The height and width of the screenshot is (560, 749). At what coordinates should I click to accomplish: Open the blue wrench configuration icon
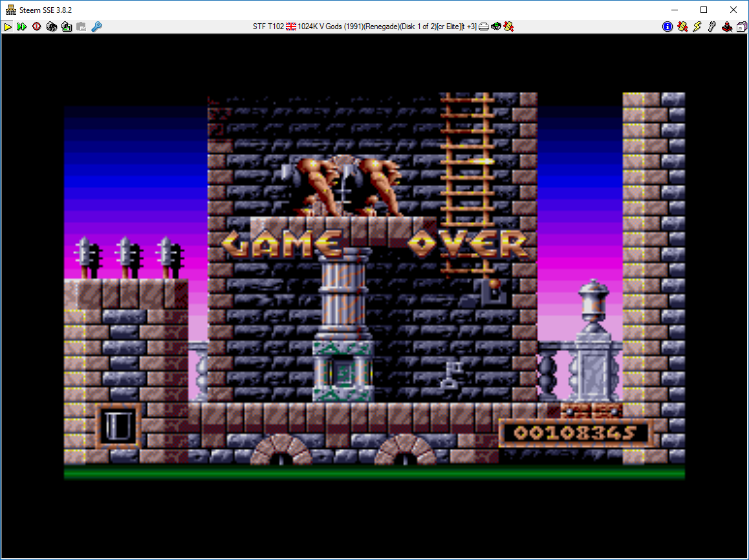point(96,27)
